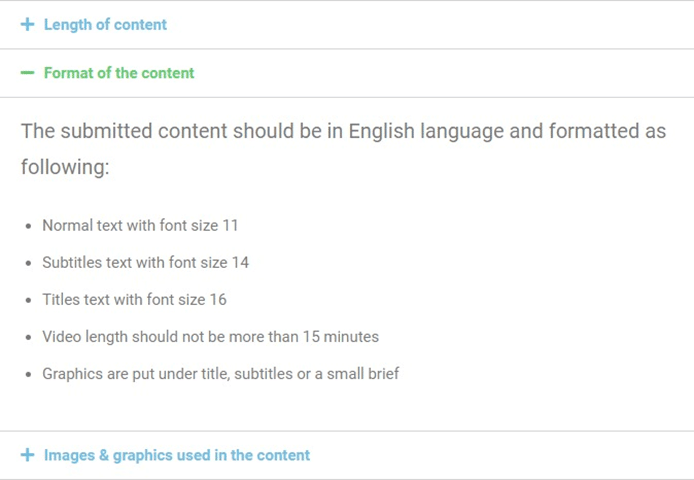
Task: Select the Subtitles text with font size 14 item
Action: pyautogui.click(x=145, y=263)
